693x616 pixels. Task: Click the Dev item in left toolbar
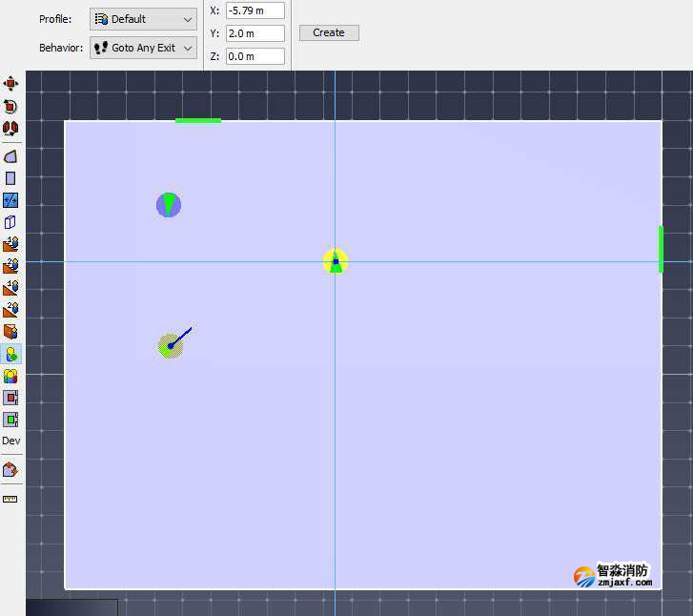coord(10,441)
